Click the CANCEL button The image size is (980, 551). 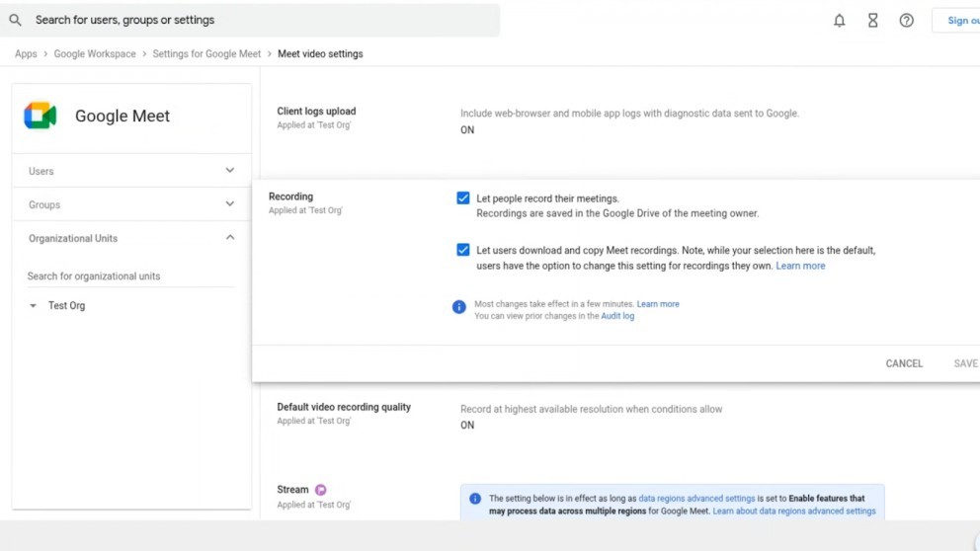(904, 363)
